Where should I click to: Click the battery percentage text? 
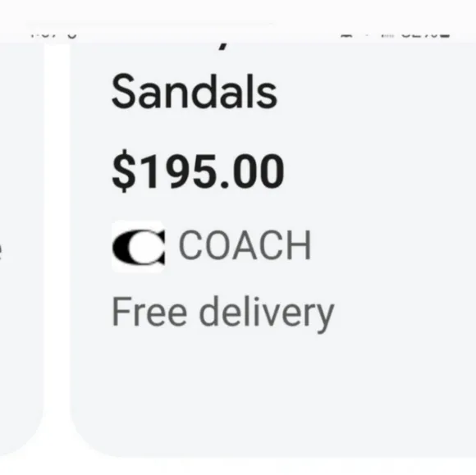pyautogui.click(x=420, y=35)
